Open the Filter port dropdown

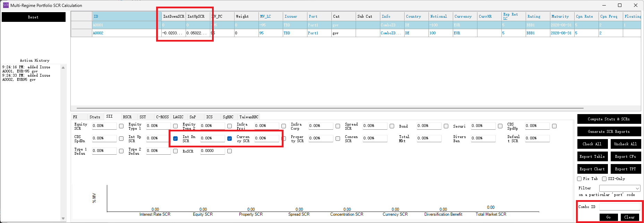[x=619, y=188]
